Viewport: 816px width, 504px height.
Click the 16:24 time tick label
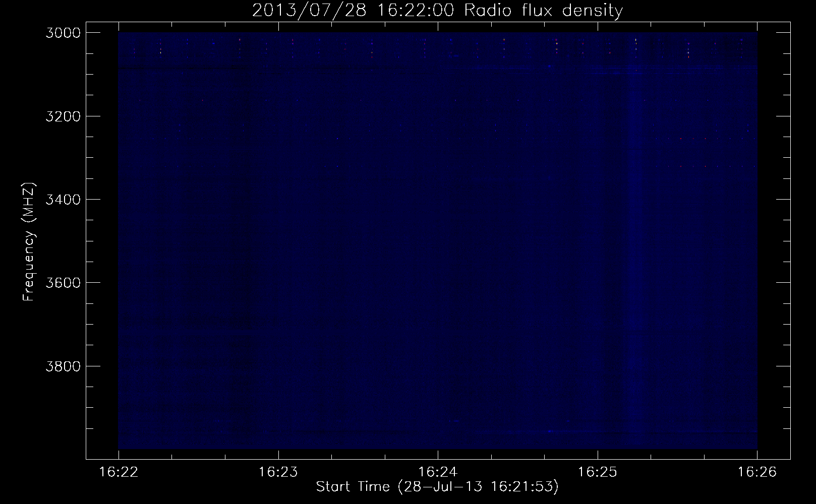coord(438,472)
